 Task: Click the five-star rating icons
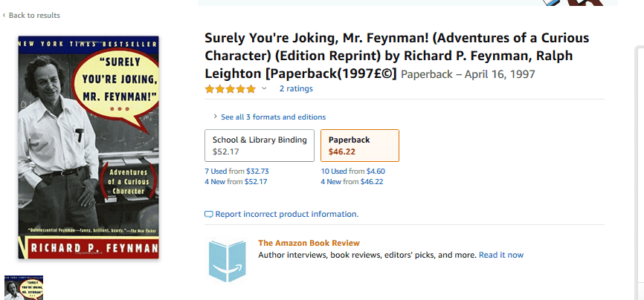231,89
